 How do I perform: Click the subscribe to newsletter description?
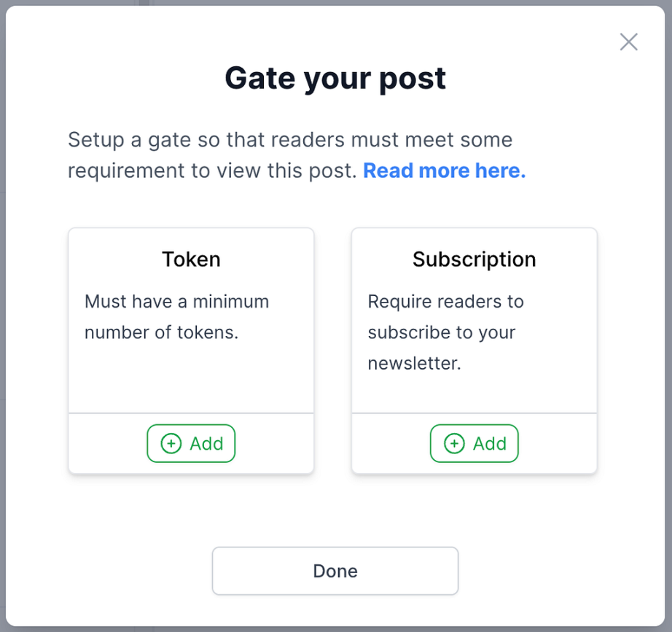click(446, 332)
